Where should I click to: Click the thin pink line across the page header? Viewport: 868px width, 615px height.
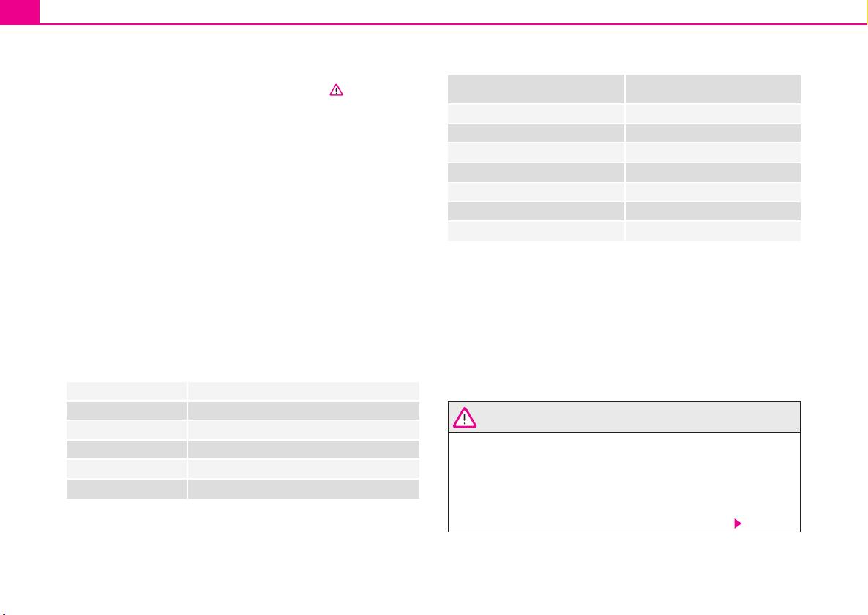point(453,24)
